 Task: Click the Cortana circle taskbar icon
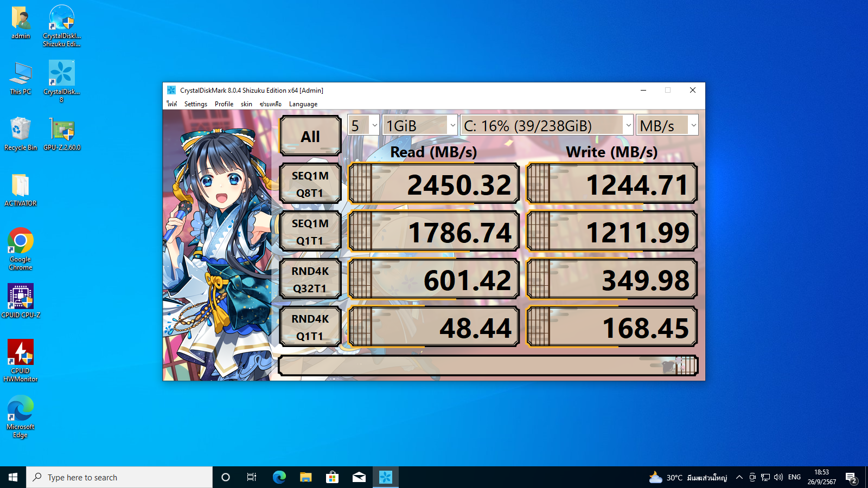[x=226, y=477]
